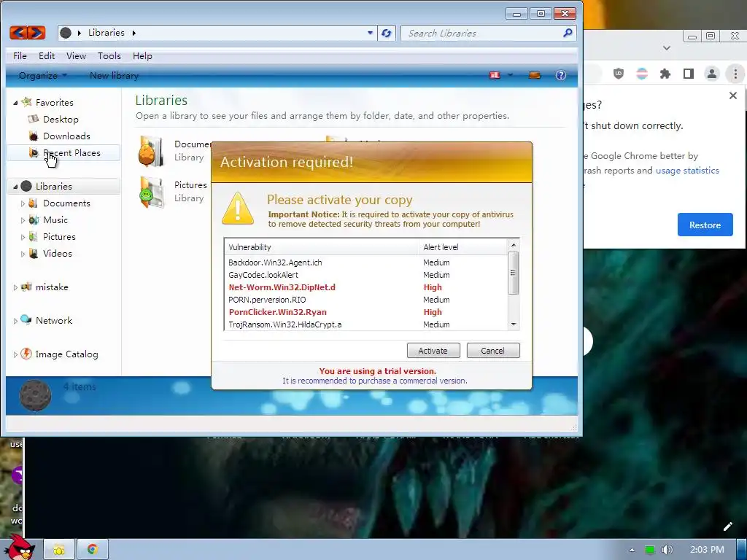Image resolution: width=747 pixels, height=560 pixels.
Task: Open the Pictures library icon in main pane
Action: pyautogui.click(x=152, y=192)
